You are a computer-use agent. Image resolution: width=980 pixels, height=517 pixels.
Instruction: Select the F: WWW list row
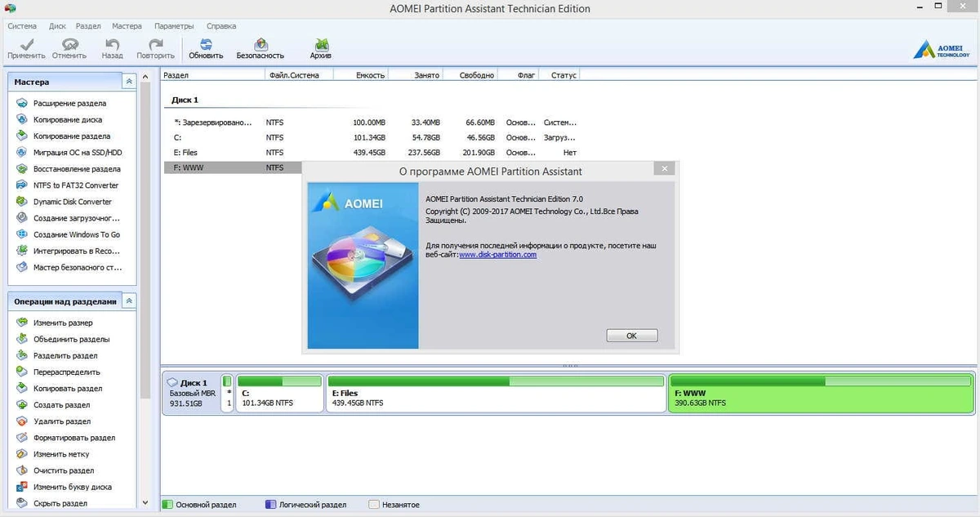pos(233,167)
